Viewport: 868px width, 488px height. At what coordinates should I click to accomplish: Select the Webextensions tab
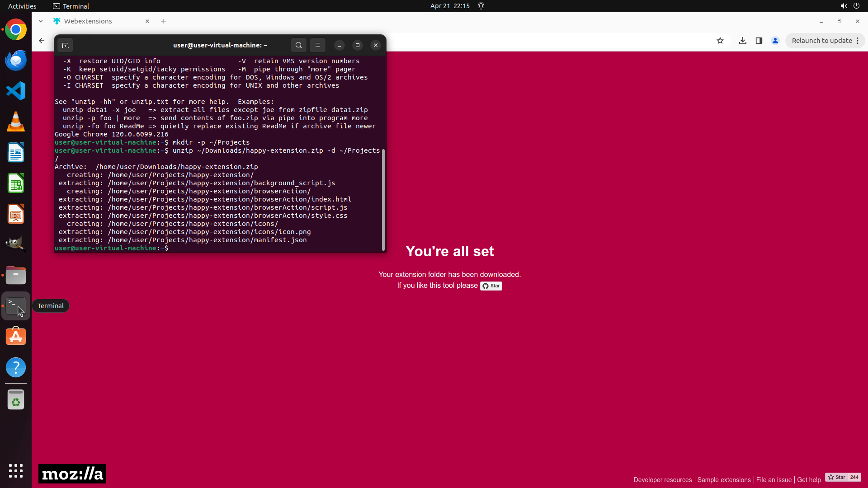(x=88, y=21)
